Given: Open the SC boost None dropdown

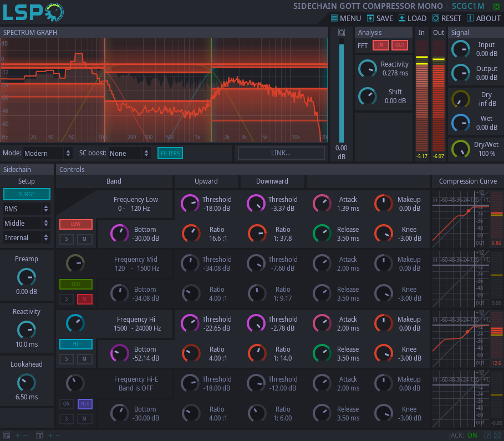Looking at the screenshot, I should (129, 153).
